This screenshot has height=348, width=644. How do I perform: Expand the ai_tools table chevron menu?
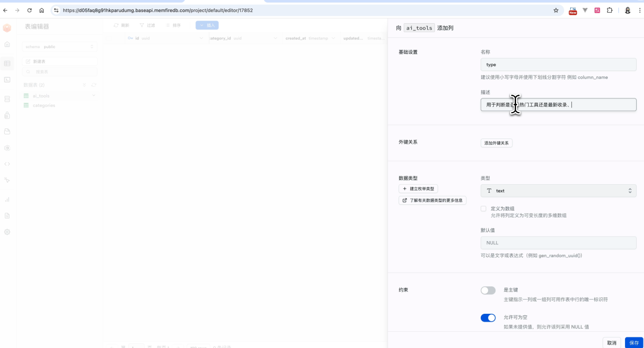(94, 95)
